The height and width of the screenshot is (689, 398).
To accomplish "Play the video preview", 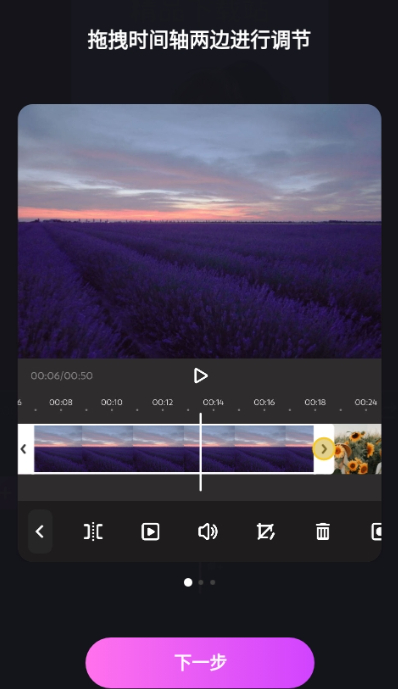I will pyautogui.click(x=200, y=376).
